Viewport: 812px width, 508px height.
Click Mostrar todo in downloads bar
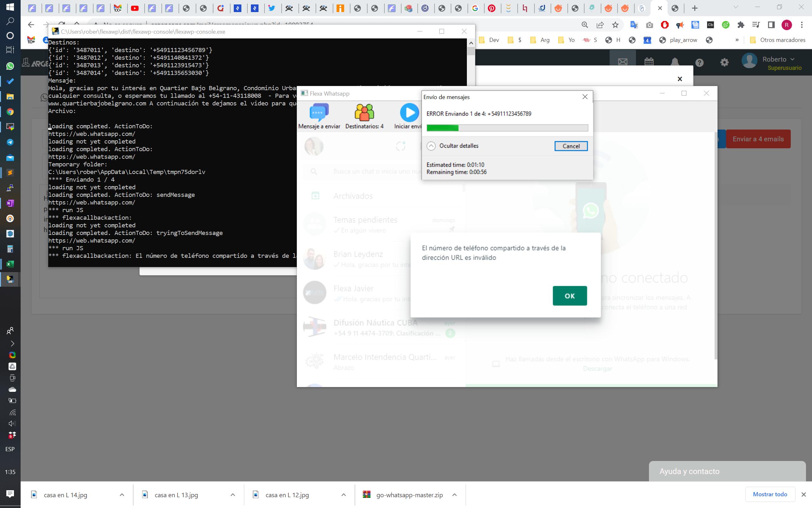tap(770, 494)
